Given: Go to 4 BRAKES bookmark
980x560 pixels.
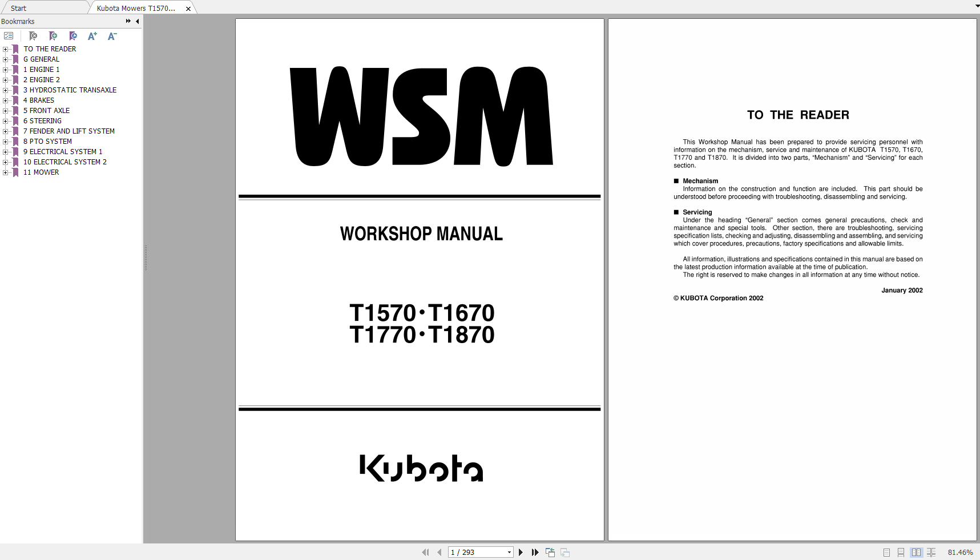Looking at the screenshot, I should tap(39, 100).
